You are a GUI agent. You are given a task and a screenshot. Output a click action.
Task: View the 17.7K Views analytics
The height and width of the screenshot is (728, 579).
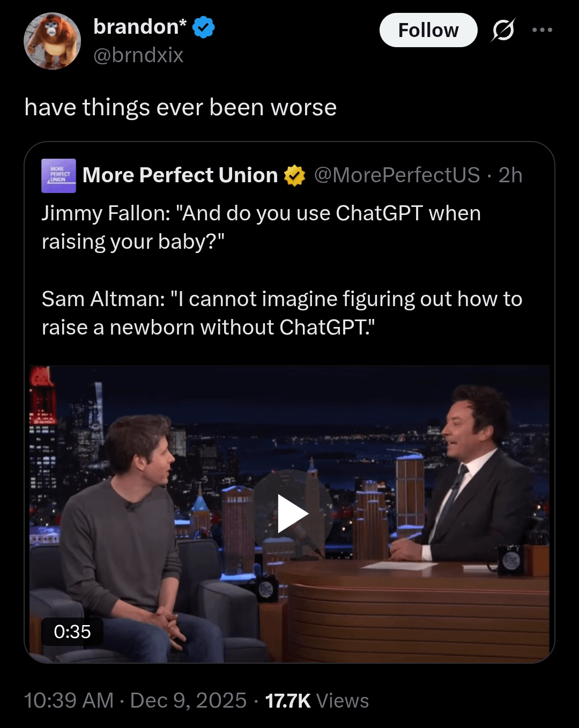[x=317, y=701]
